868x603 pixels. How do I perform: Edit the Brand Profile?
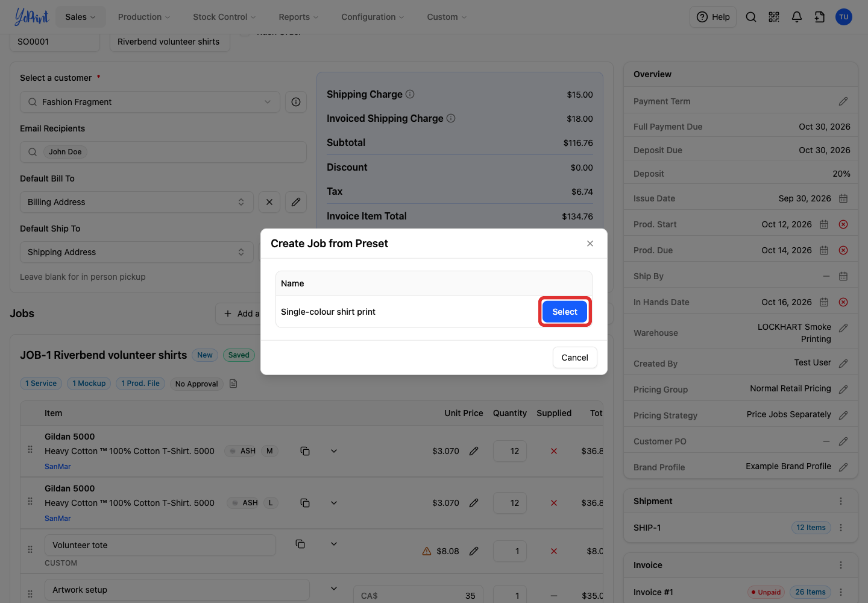tap(843, 467)
